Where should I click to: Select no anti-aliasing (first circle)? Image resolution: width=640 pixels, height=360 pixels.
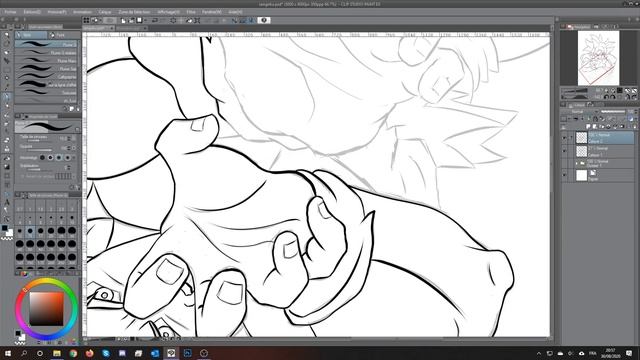42,158
